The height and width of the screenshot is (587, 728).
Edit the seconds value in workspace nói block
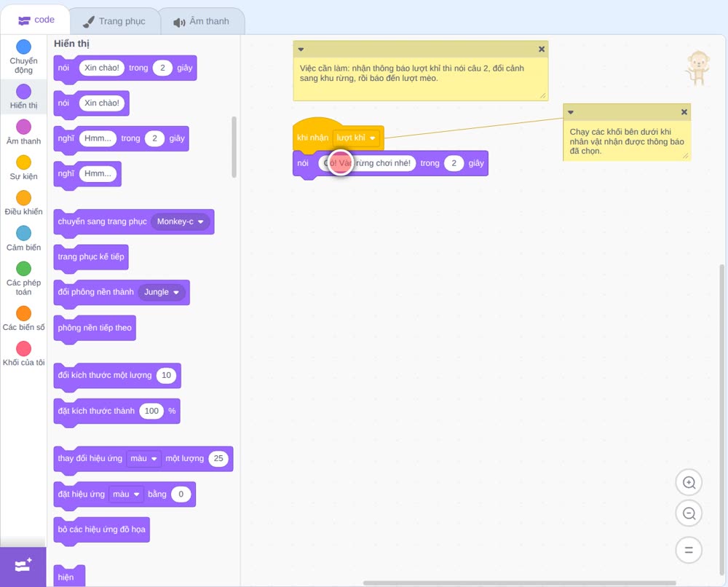point(454,163)
